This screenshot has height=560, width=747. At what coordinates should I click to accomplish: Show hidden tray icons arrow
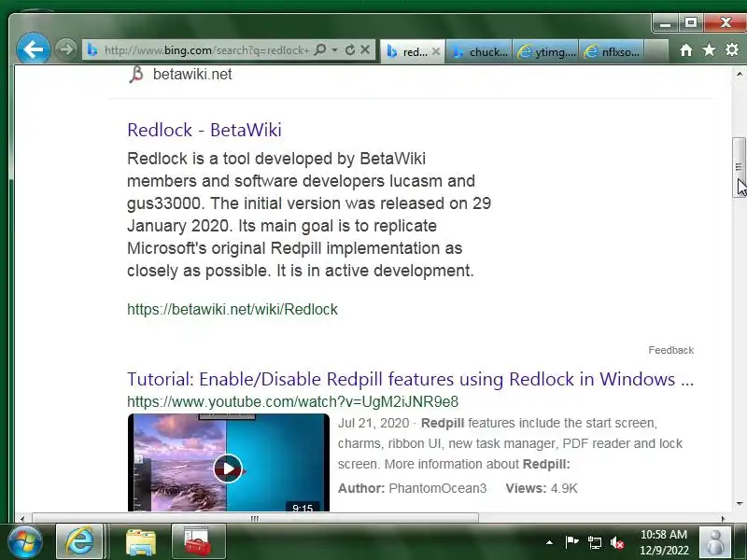pos(549,542)
